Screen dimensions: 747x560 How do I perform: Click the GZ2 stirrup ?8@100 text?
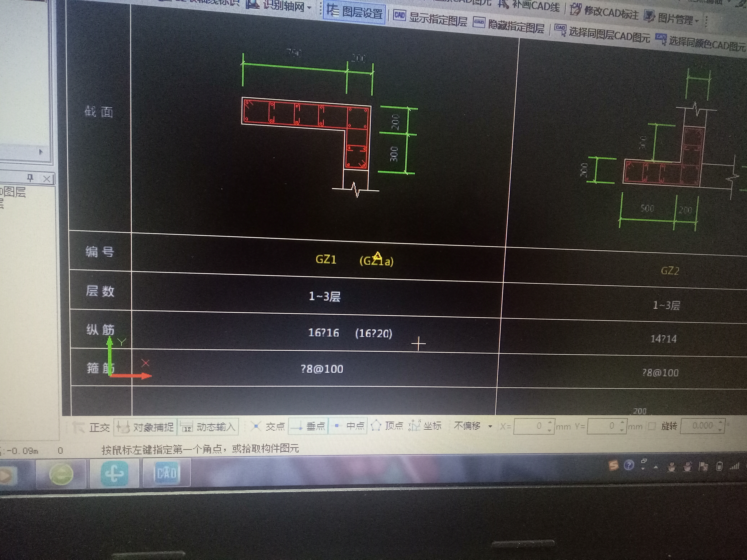click(x=660, y=373)
